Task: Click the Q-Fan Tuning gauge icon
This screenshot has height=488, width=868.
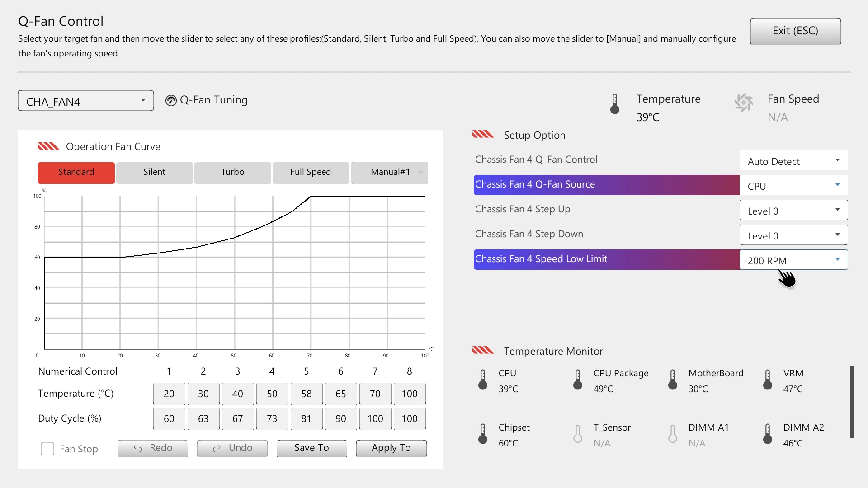Action: click(x=170, y=100)
